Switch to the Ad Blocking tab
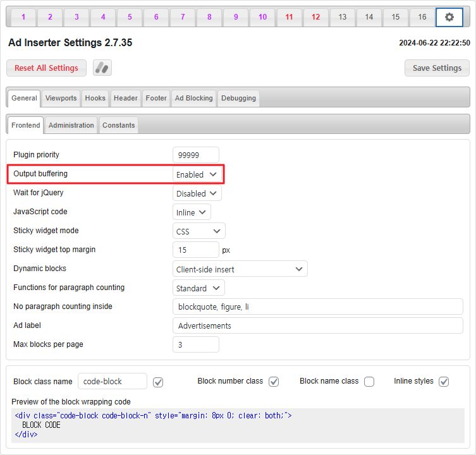Screen dimensions: 476x455 pos(193,98)
